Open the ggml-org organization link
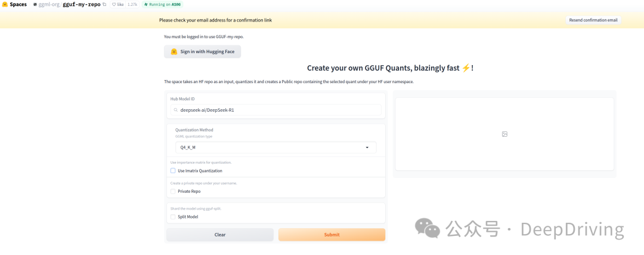The height and width of the screenshot is (255, 644). click(x=49, y=4)
